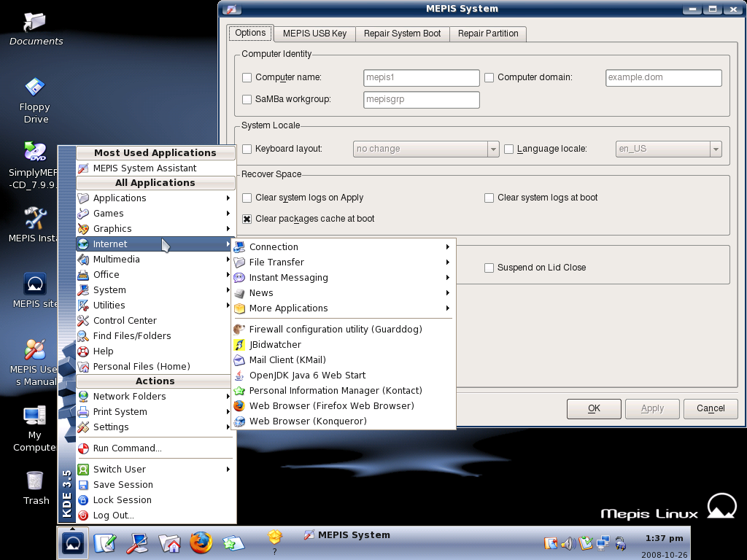Viewport: 747px width, 560px height.
Task: Expand the Connection submenu
Action: tap(343, 246)
